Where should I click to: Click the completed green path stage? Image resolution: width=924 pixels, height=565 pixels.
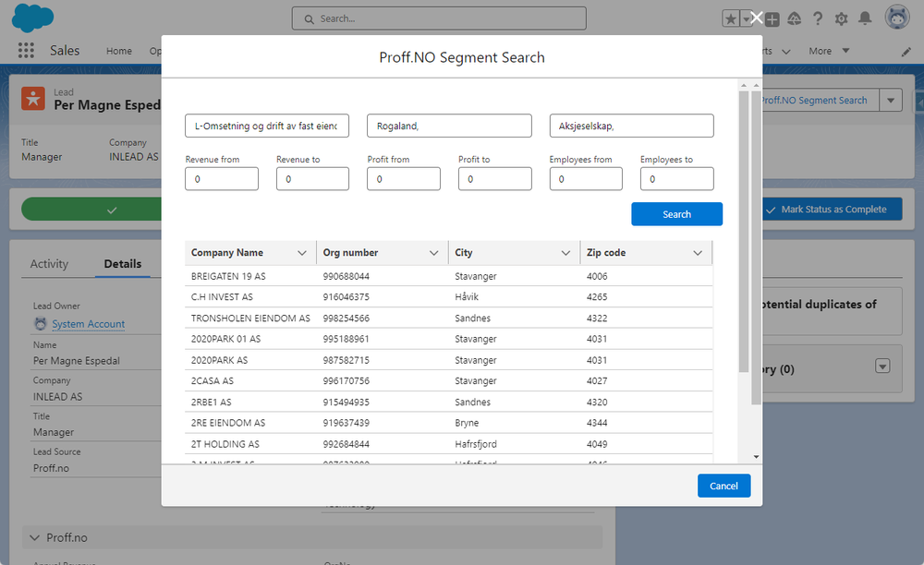tap(91, 210)
